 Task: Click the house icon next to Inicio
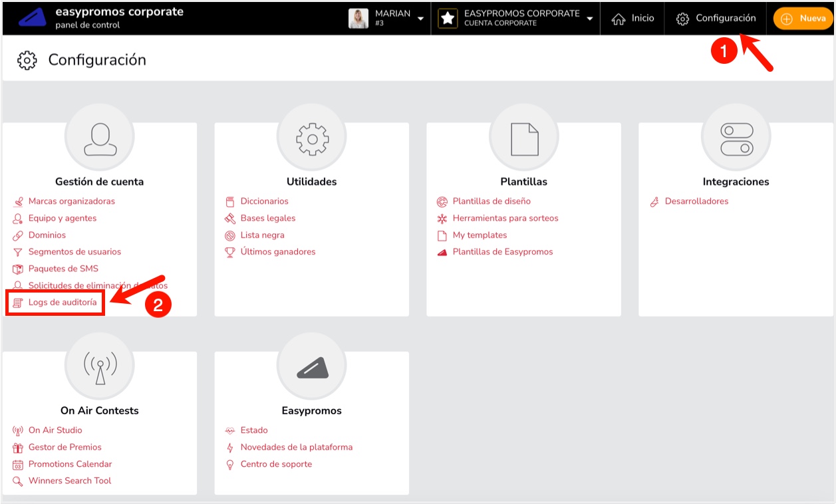(x=619, y=19)
